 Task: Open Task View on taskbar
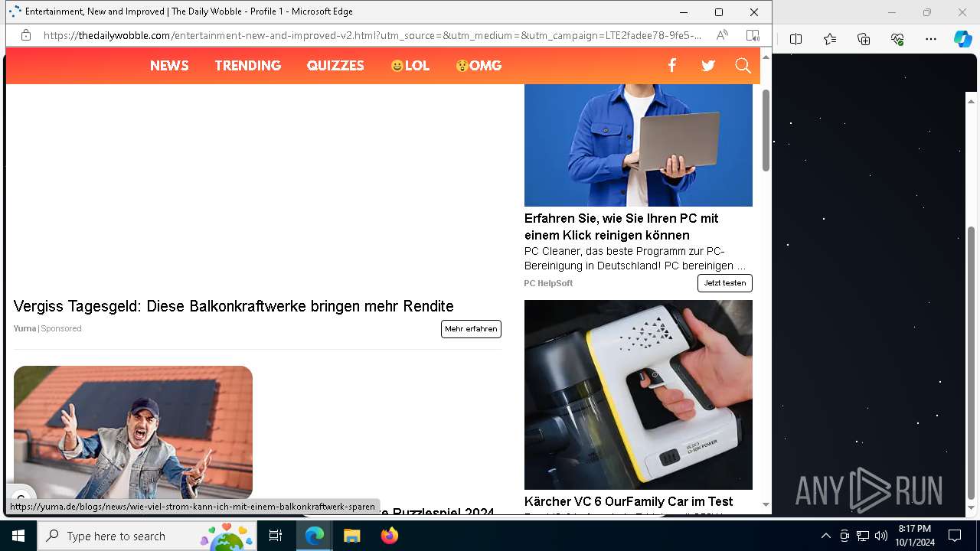pos(276,536)
